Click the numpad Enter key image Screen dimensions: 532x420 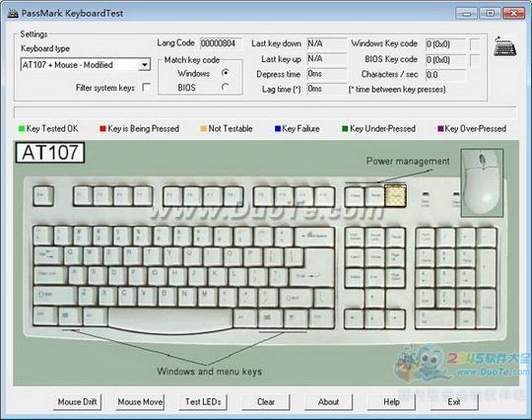[x=487, y=309]
